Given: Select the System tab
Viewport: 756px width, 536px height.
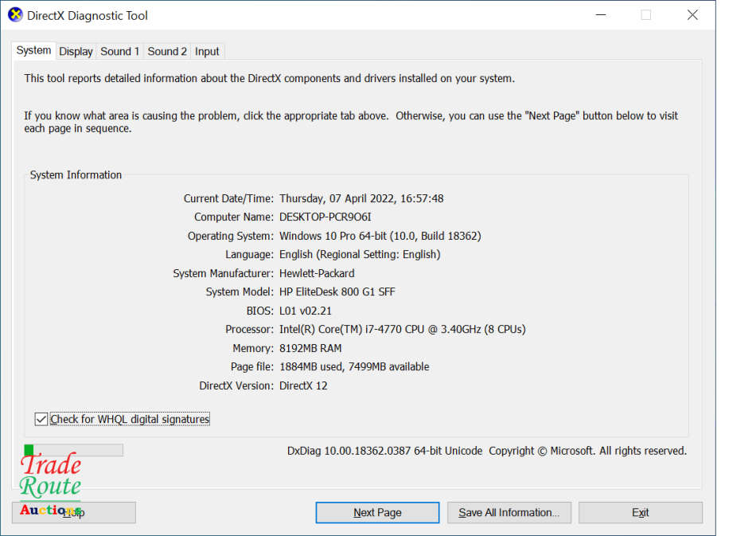Looking at the screenshot, I should pyautogui.click(x=33, y=50).
